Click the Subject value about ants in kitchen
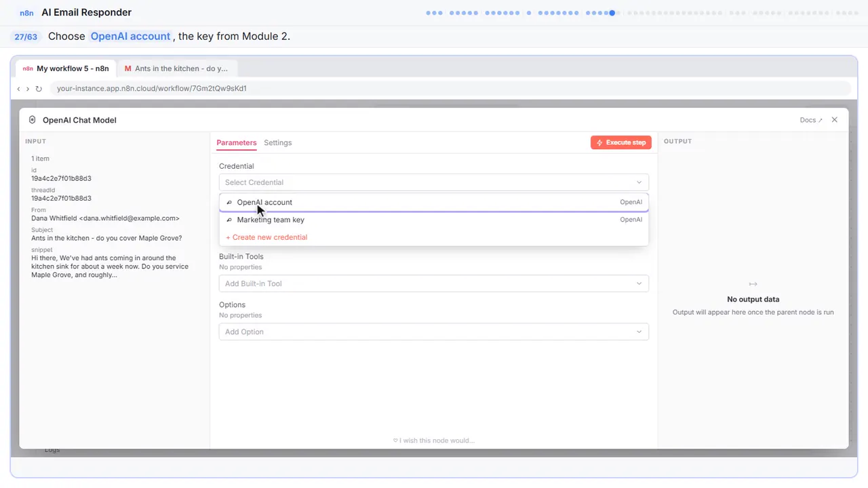This screenshot has height=488, width=868. coord(106,238)
